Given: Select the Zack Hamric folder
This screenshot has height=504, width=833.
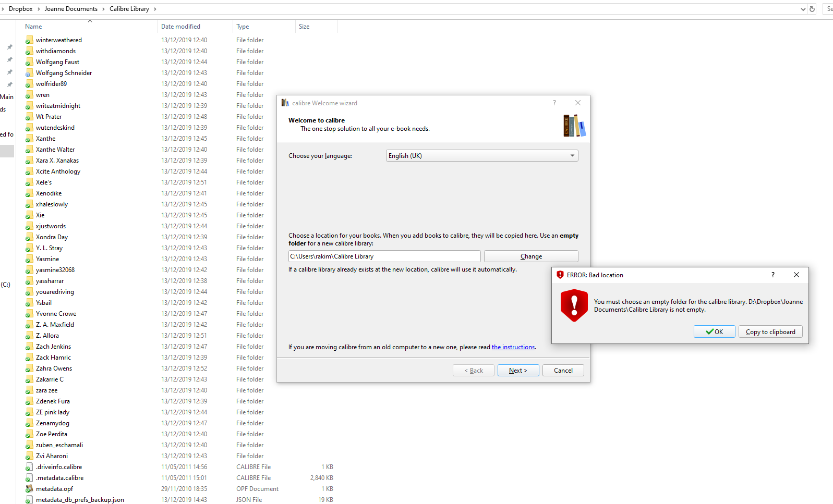Looking at the screenshot, I should pos(53,358).
